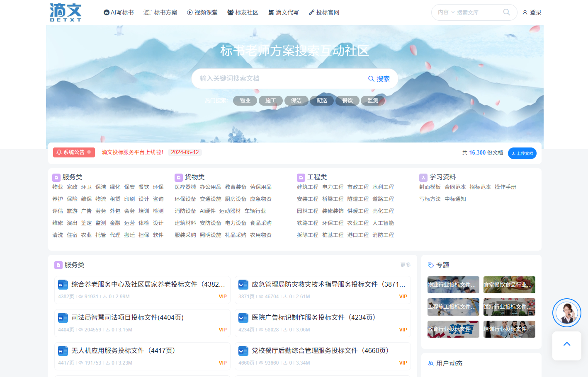Click Word icon of 医院广告标识制作服务投标文件
588x377 pixels.
click(x=243, y=318)
